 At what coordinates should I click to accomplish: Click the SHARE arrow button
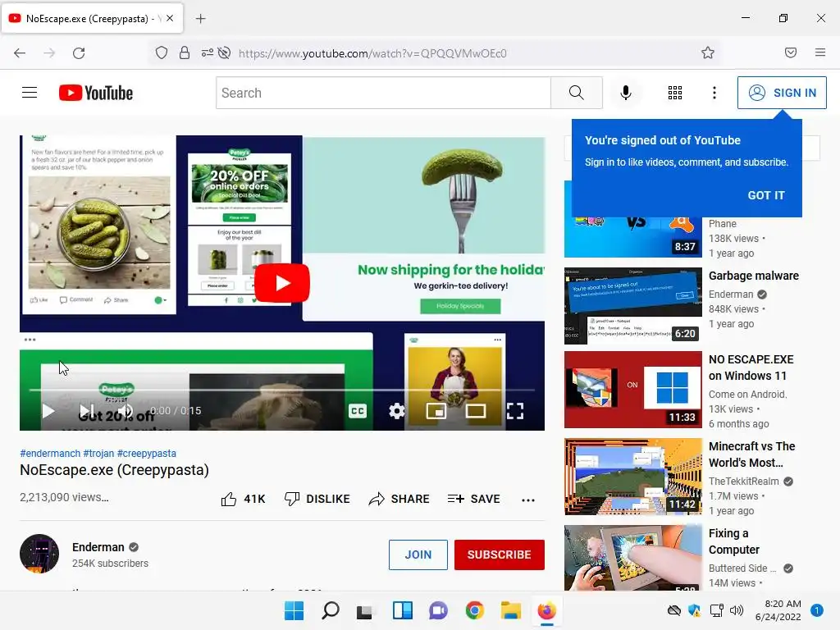pos(399,499)
